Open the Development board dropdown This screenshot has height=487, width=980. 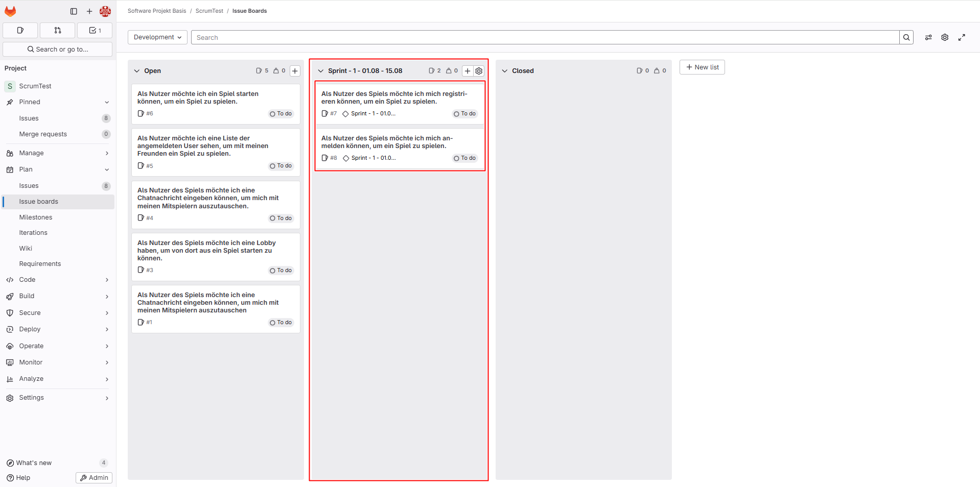pyautogui.click(x=157, y=37)
